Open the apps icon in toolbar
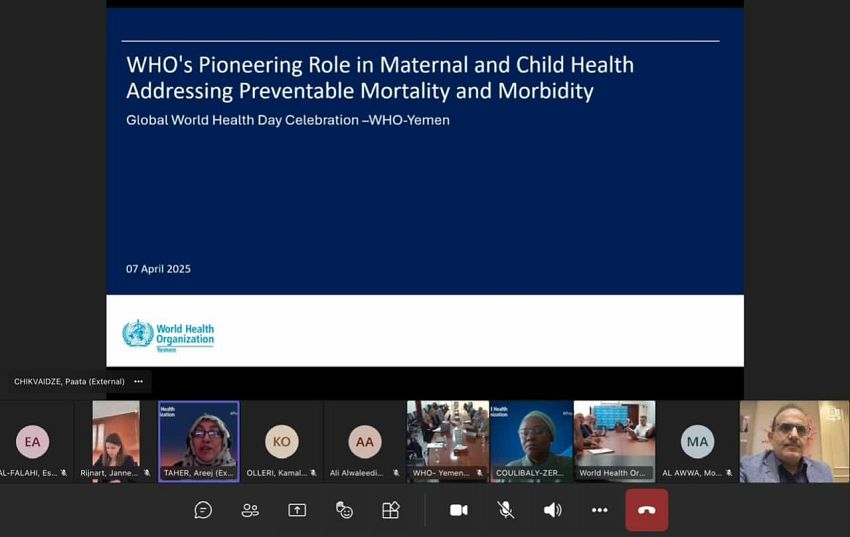 point(391,510)
